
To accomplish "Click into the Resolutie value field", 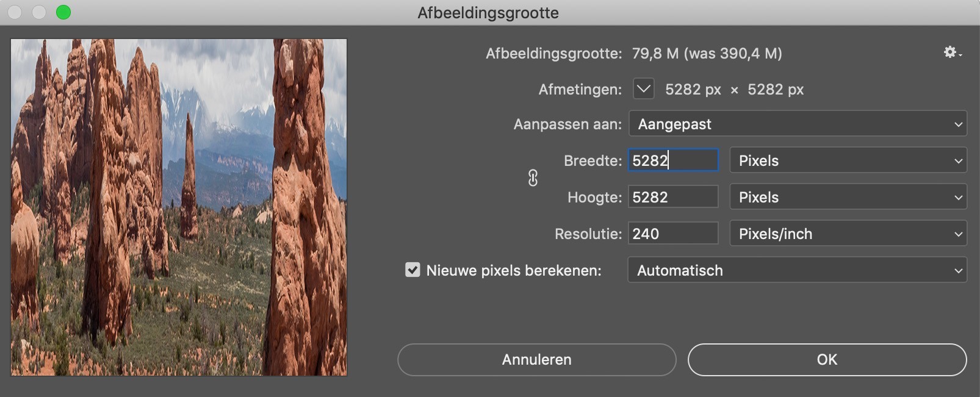I will click(x=673, y=234).
